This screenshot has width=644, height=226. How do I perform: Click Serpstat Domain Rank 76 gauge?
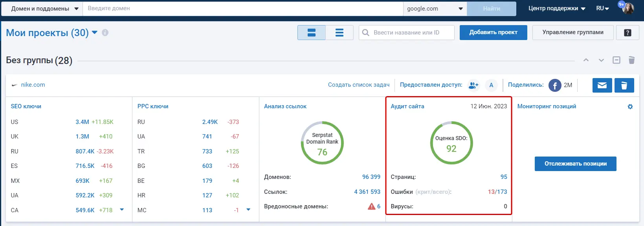(322, 143)
